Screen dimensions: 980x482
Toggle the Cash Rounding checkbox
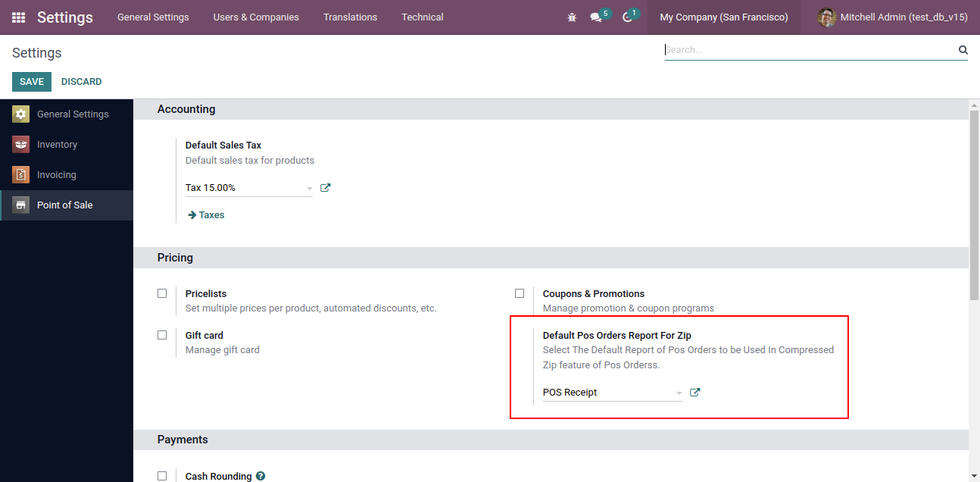[162, 476]
